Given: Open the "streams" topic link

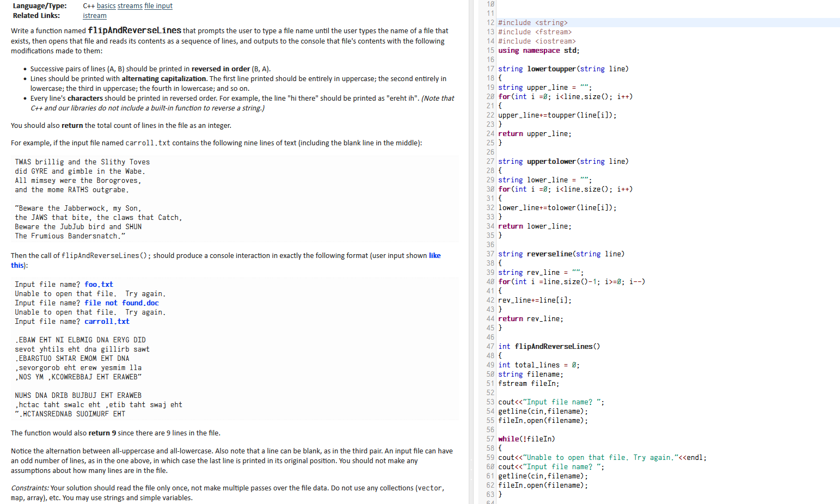Looking at the screenshot, I should [130, 6].
